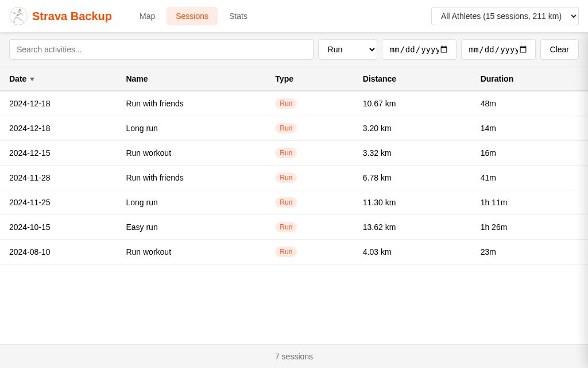Image resolution: width=588 pixels, height=368 pixels.
Task: Click the 7 sessions footer count
Action: 294,356
